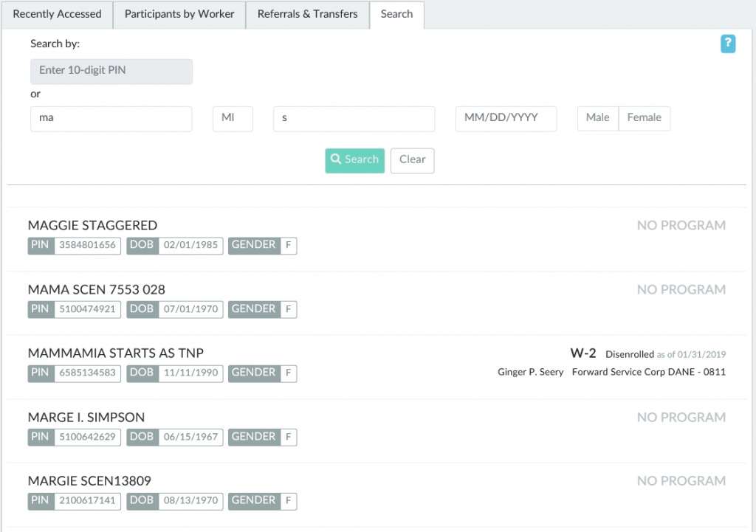756x532 pixels.
Task: Focus the MI middle initial field
Action: point(233,119)
